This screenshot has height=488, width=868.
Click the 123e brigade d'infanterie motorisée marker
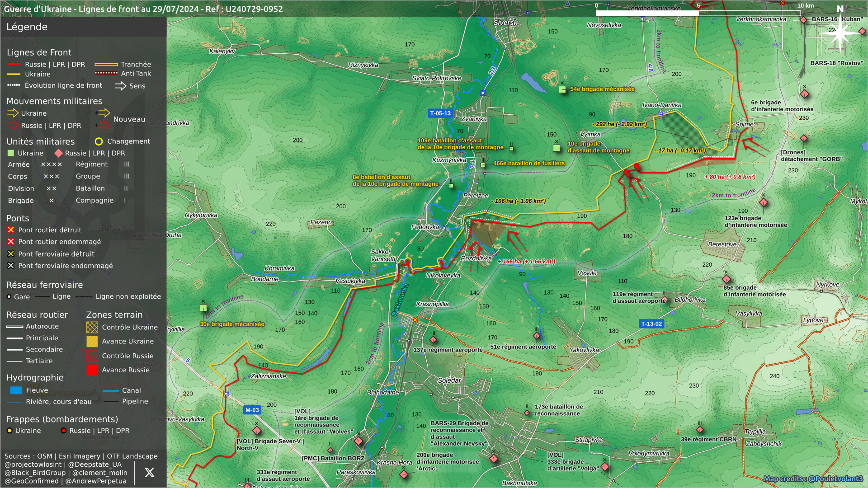764,202
